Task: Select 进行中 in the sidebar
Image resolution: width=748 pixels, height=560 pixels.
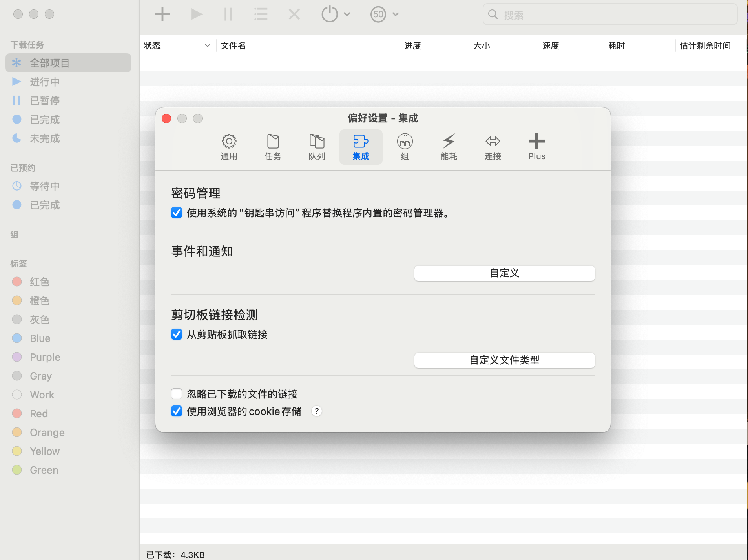Action: click(x=45, y=82)
